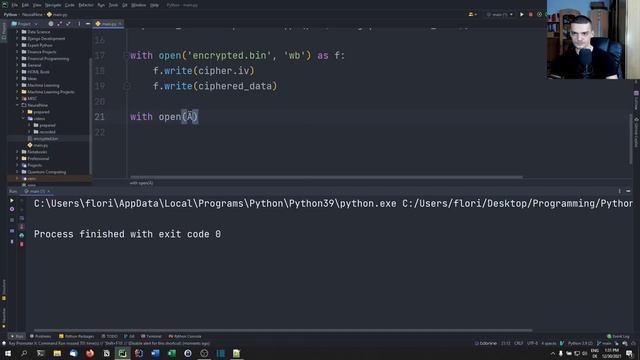This screenshot has height=360, width=640.
Task: Click the pin tab icon in Run panel
Action: (12, 242)
